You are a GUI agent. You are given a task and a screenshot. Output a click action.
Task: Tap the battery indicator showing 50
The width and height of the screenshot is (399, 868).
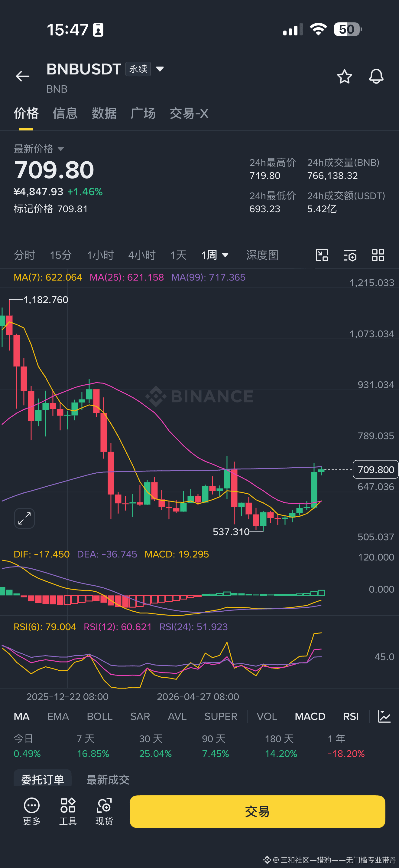click(348, 29)
